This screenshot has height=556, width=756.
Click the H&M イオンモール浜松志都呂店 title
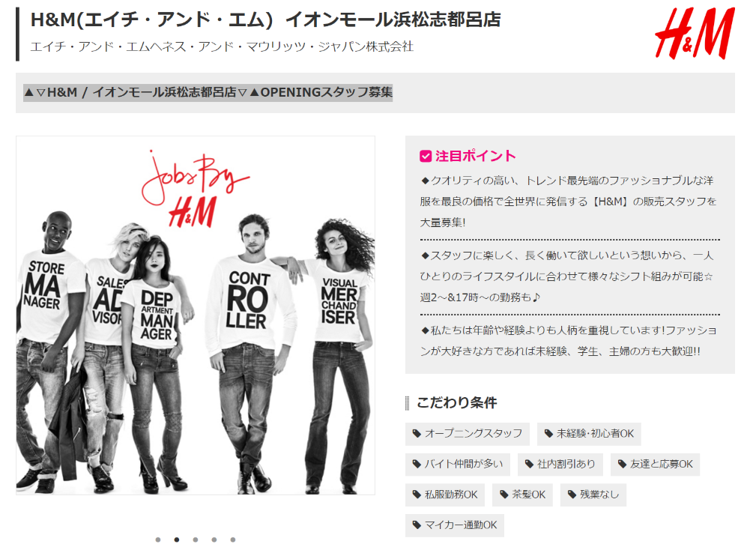click(x=266, y=19)
